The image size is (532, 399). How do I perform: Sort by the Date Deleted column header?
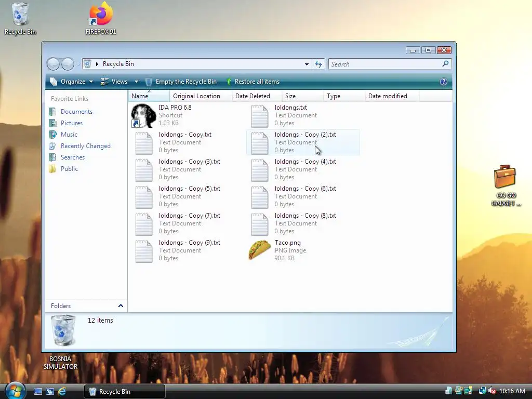[257, 96]
